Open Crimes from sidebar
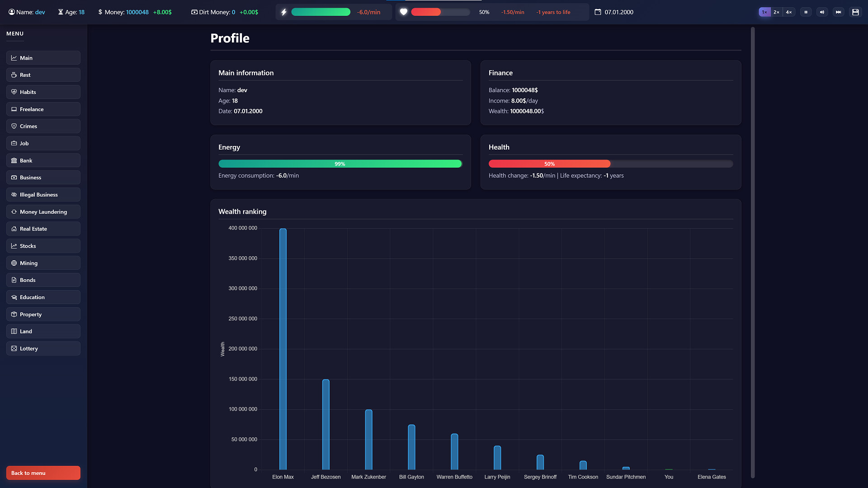 [x=43, y=126]
